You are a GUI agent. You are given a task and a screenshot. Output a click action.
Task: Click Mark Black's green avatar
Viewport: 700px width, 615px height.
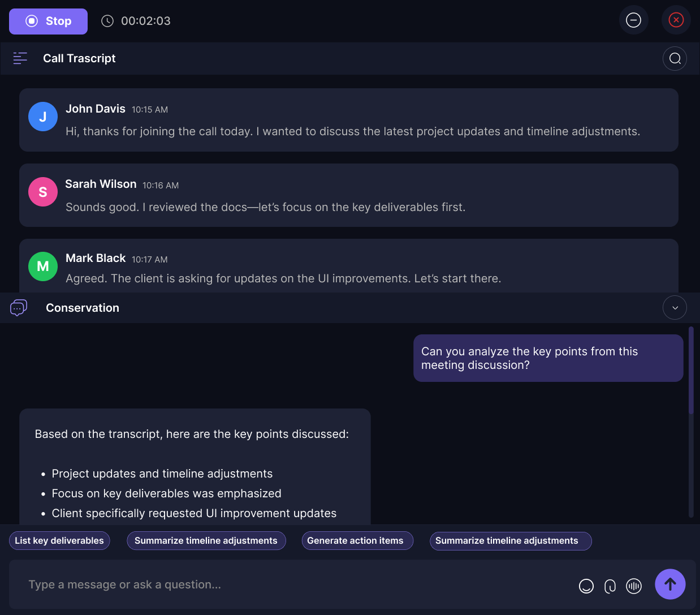pos(43,266)
